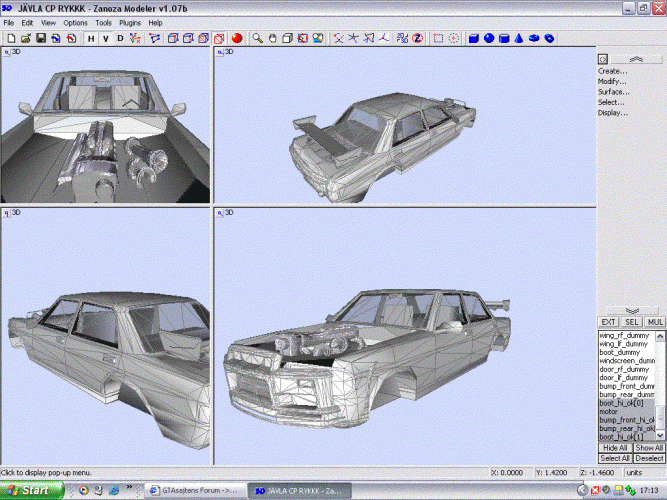Viewport: 667px width, 500px height.
Task: Click the Save floppy disk icon
Action: tap(41, 38)
